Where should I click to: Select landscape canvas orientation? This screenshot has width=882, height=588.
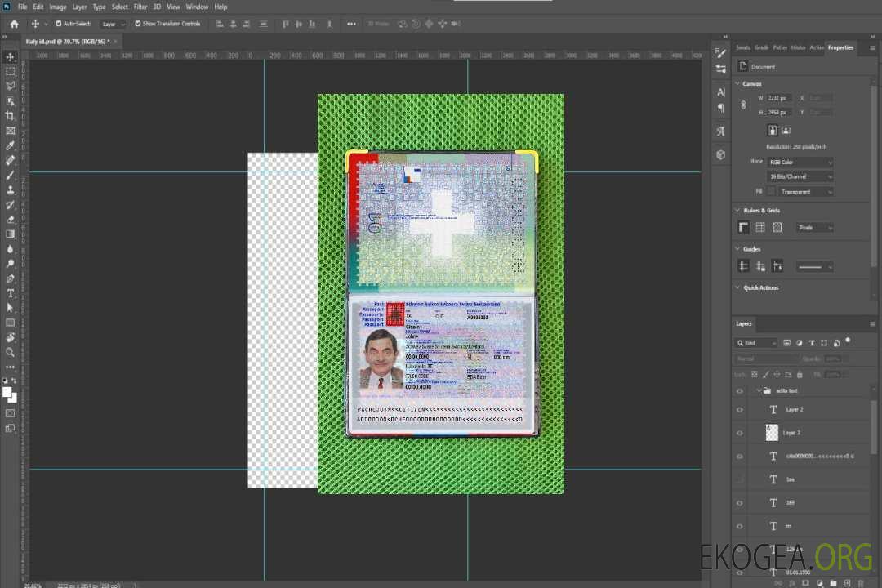point(786,131)
